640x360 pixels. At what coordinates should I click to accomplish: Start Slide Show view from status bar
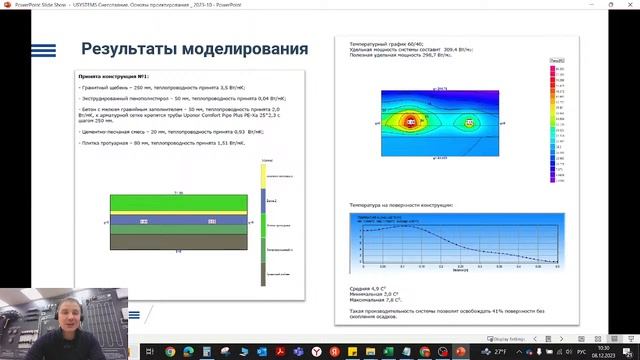[631, 339]
